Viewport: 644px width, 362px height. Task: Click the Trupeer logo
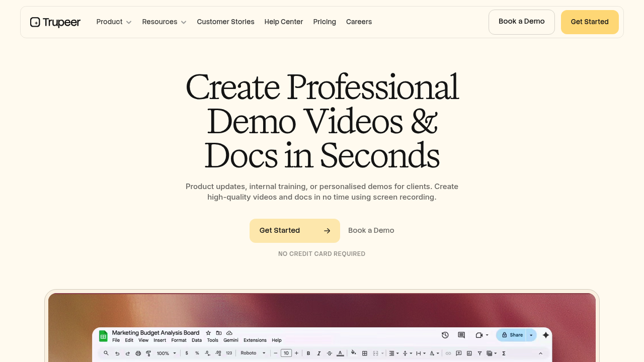point(55,22)
